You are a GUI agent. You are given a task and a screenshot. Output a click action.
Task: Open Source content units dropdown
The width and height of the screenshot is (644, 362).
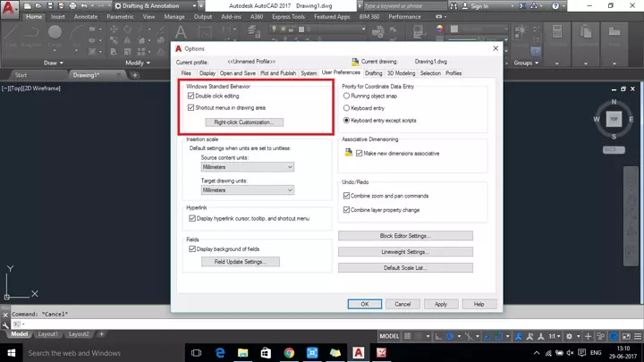[x=248, y=167]
